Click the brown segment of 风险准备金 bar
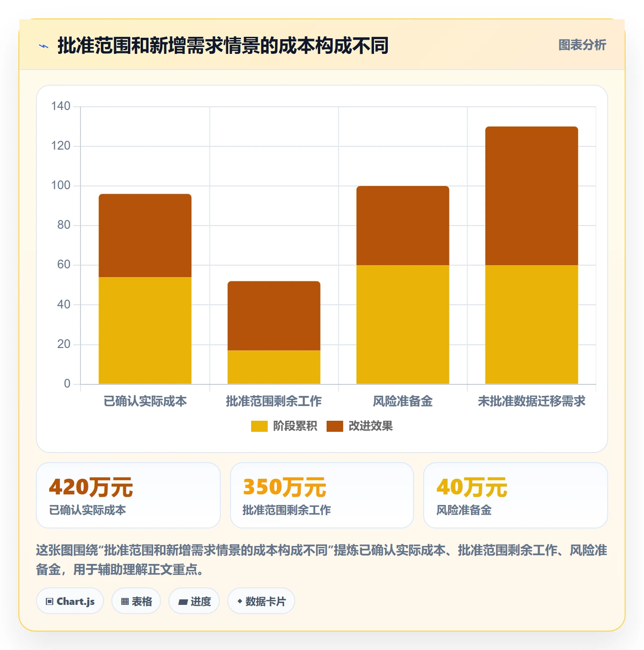 [x=402, y=226]
